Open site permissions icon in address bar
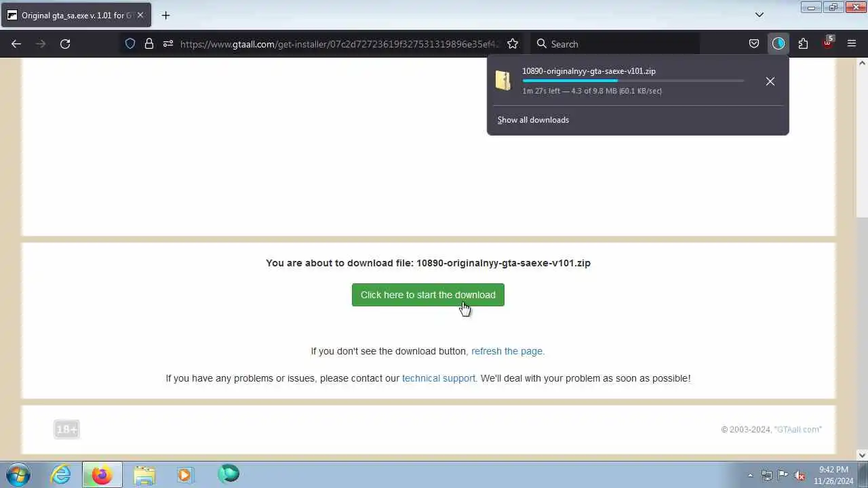 click(168, 44)
